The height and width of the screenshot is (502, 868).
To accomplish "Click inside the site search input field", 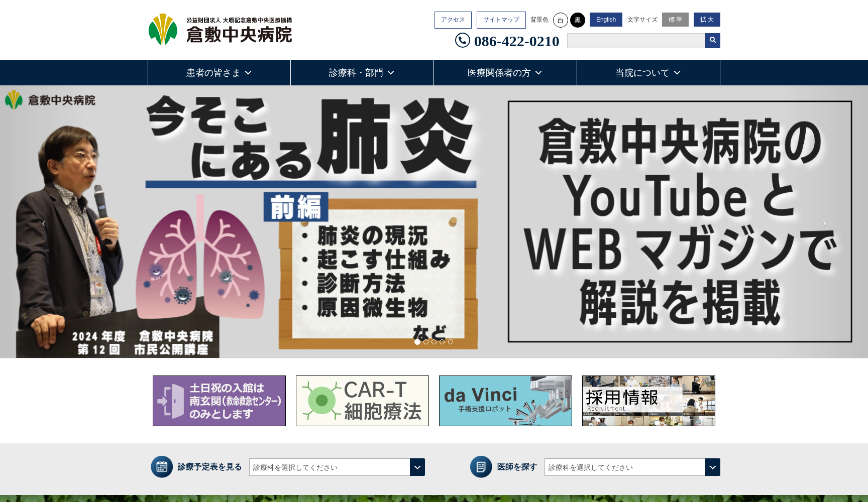I will pyautogui.click(x=635, y=41).
